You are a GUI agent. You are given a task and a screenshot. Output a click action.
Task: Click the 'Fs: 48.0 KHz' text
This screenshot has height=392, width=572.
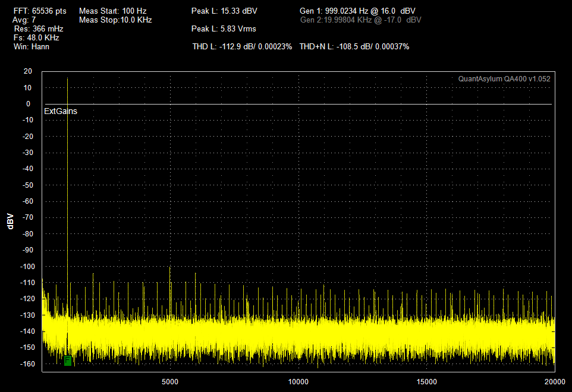pyautogui.click(x=36, y=38)
